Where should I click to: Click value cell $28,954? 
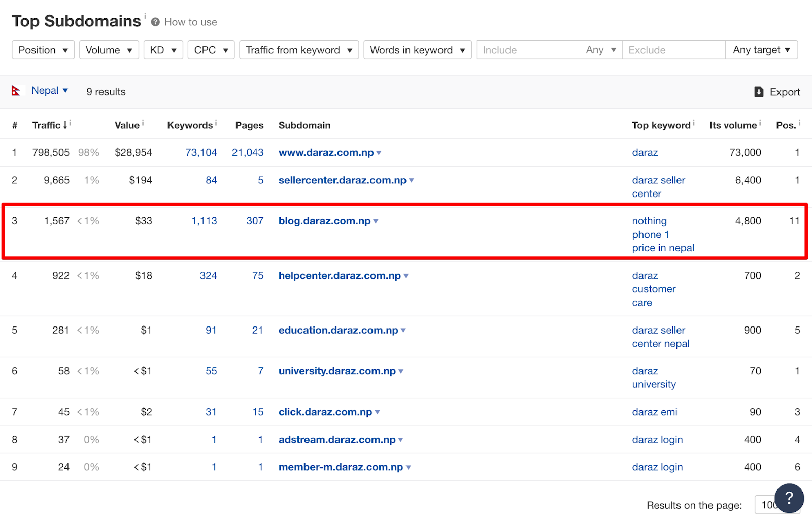click(x=133, y=153)
